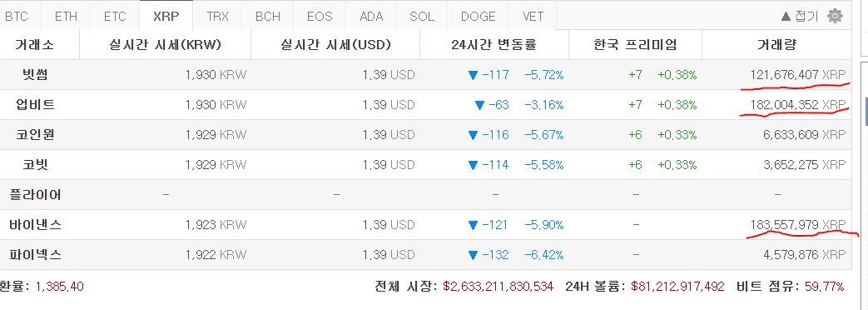This screenshot has height=310, width=868.
Task: Select the EOS tab
Action: pyautogui.click(x=320, y=16)
